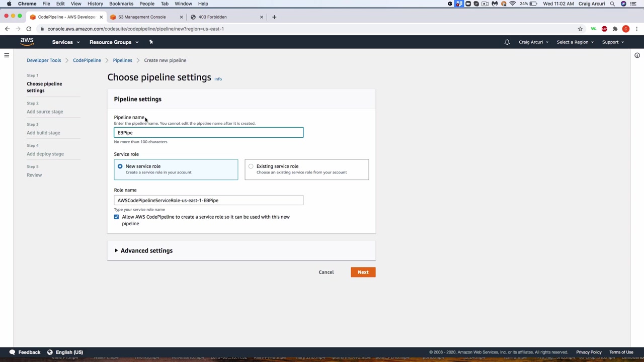Click the browser address bar
The width and height of the screenshot is (644, 362).
point(307,29)
